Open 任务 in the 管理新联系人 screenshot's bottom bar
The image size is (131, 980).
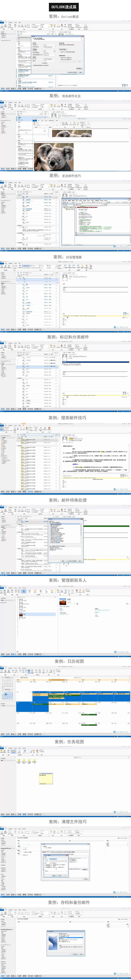click(x=19, y=654)
